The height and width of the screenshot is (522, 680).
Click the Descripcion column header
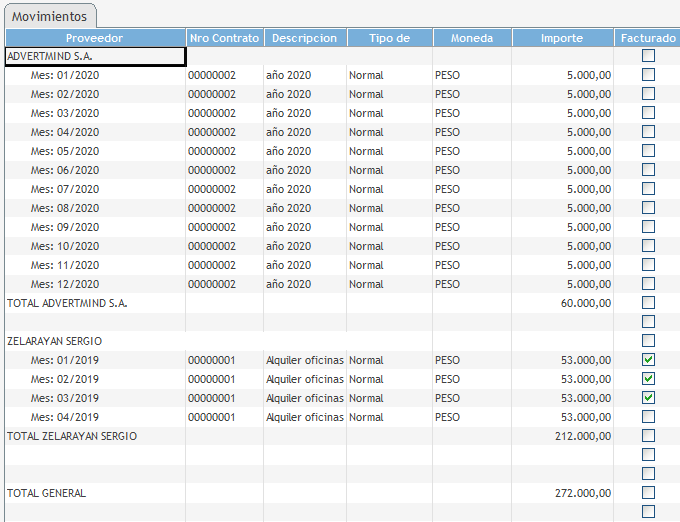(x=304, y=38)
